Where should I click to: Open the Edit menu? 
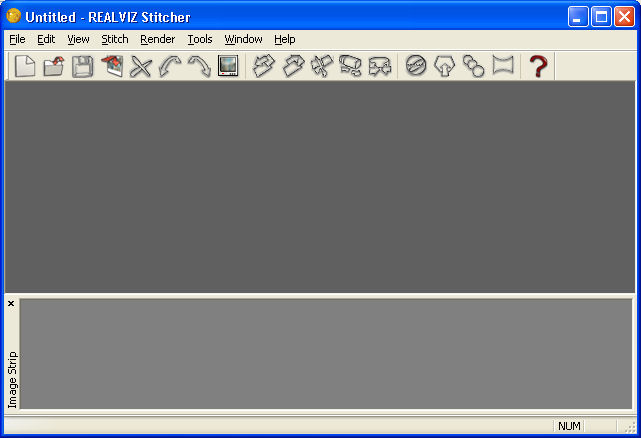pos(46,39)
